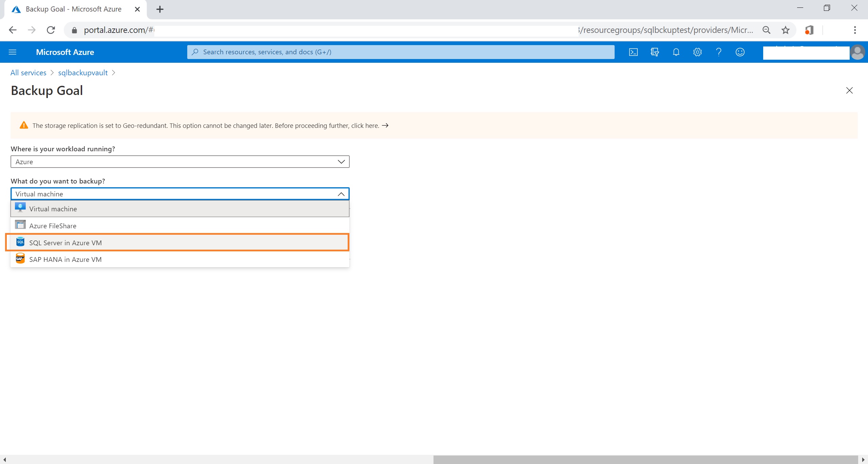
Task: Select SQL Server in Azure VM option
Action: (180, 242)
